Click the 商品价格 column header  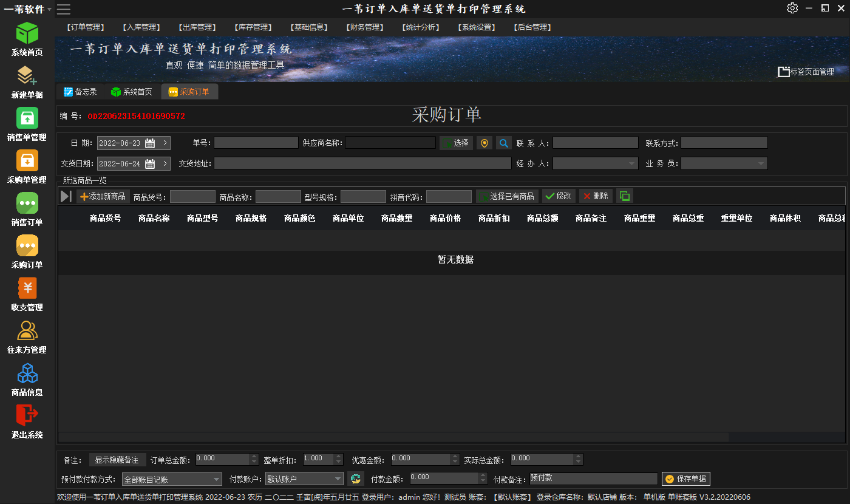click(x=445, y=218)
